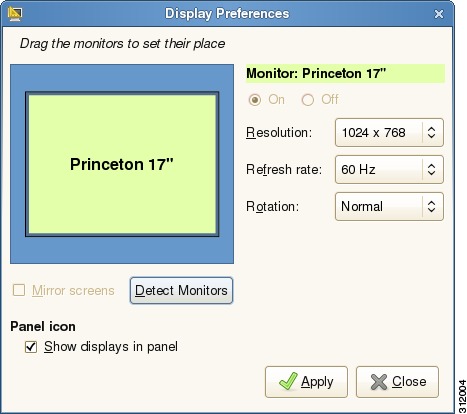Click the gray X icon on Close
This screenshot has height=414, width=467.
(x=379, y=382)
